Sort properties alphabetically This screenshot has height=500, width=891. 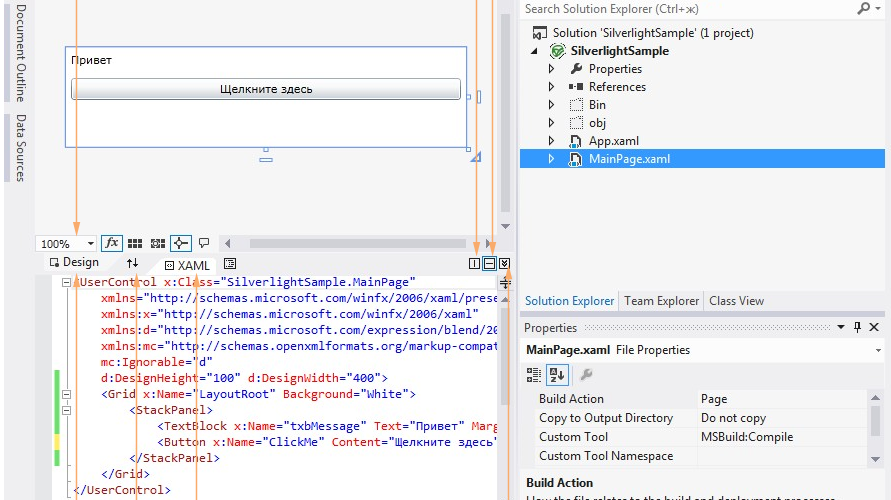[x=557, y=374]
